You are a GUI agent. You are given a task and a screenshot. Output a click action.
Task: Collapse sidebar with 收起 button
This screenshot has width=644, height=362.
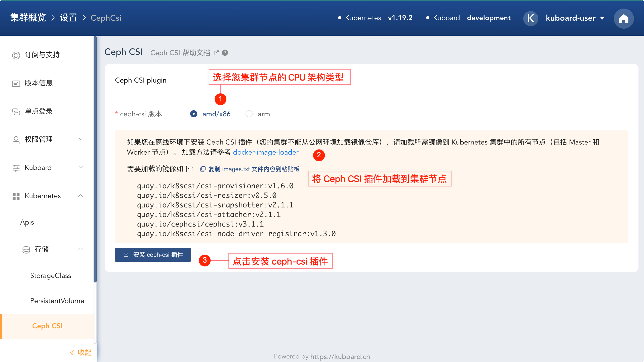pyautogui.click(x=80, y=352)
